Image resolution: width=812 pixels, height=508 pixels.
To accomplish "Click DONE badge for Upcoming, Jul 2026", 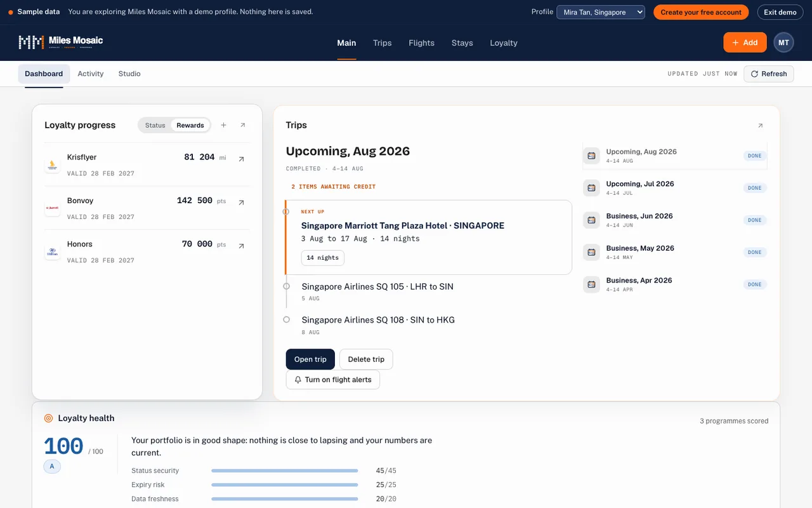I will coord(755,188).
